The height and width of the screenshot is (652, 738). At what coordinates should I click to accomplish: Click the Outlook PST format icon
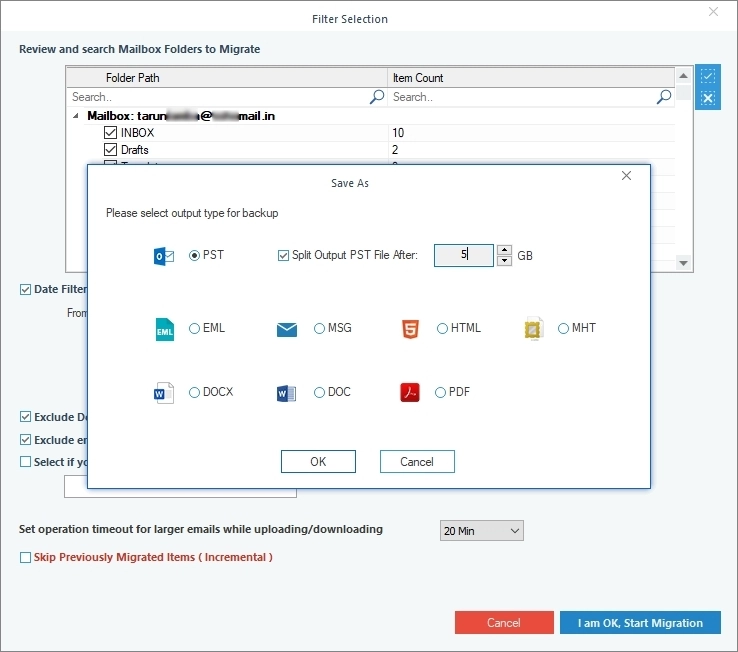point(164,256)
